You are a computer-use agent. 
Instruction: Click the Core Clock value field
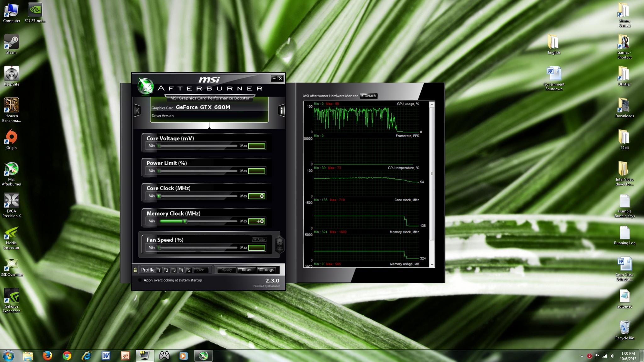[x=256, y=196]
